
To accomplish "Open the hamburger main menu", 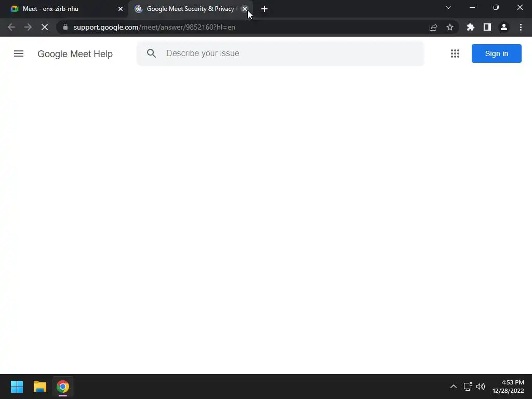I will pyautogui.click(x=19, y=54).
